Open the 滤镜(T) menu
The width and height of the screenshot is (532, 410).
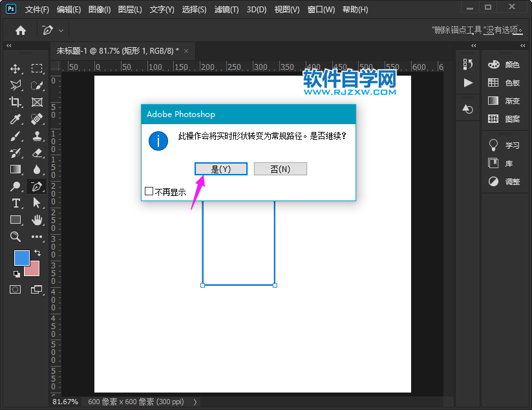[x=226, y=10]
